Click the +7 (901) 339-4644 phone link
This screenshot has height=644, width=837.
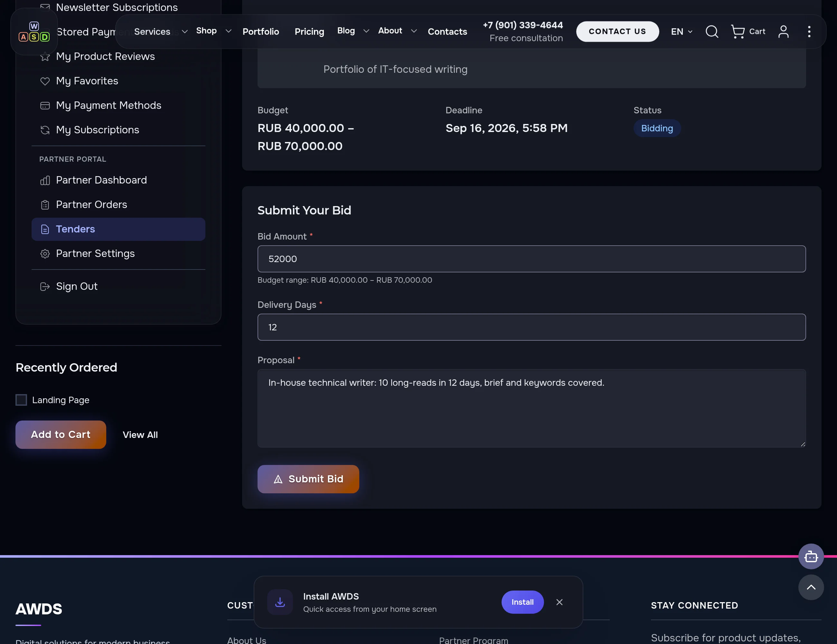523,25
